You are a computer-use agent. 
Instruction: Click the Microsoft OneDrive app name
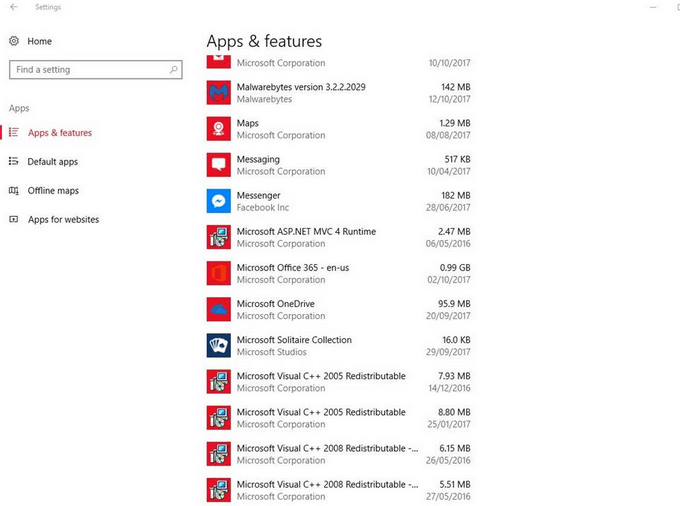pos(275,304)
